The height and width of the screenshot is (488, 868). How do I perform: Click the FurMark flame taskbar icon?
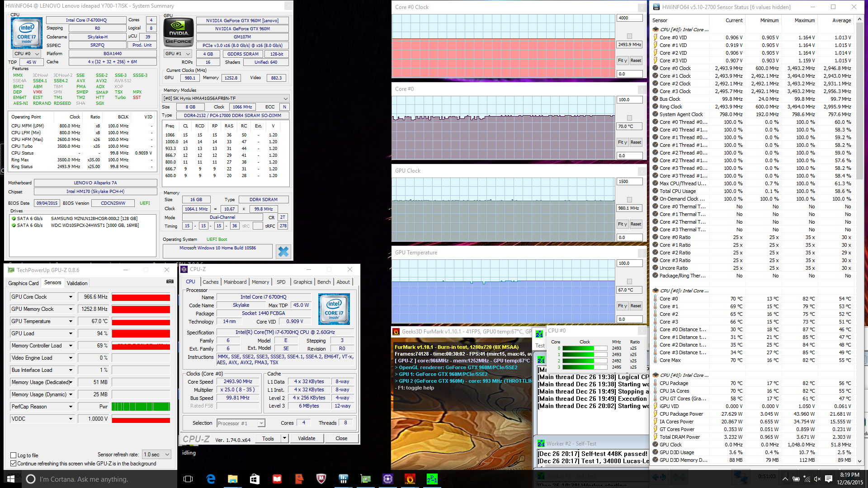point(410,479)
